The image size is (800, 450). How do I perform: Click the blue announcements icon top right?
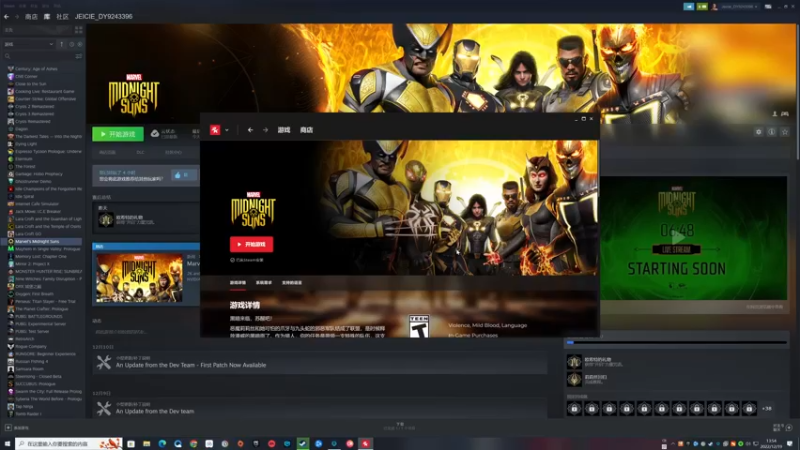click(688, 7)
